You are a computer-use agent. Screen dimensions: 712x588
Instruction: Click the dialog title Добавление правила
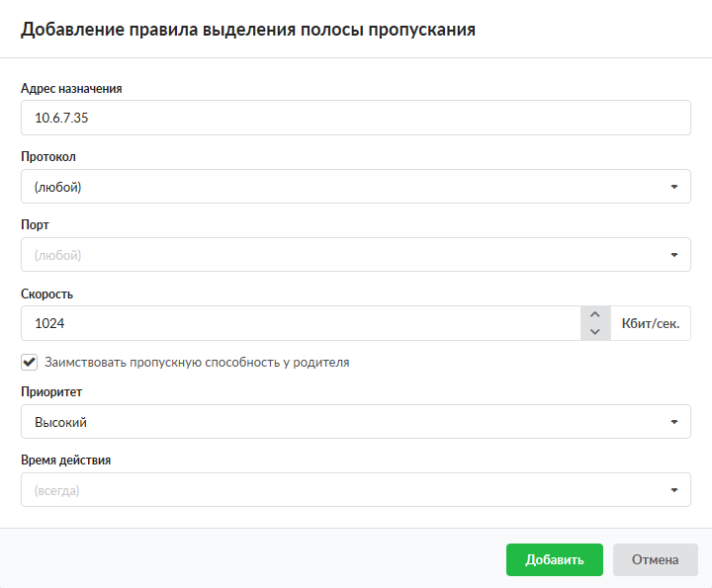point(248,30)
